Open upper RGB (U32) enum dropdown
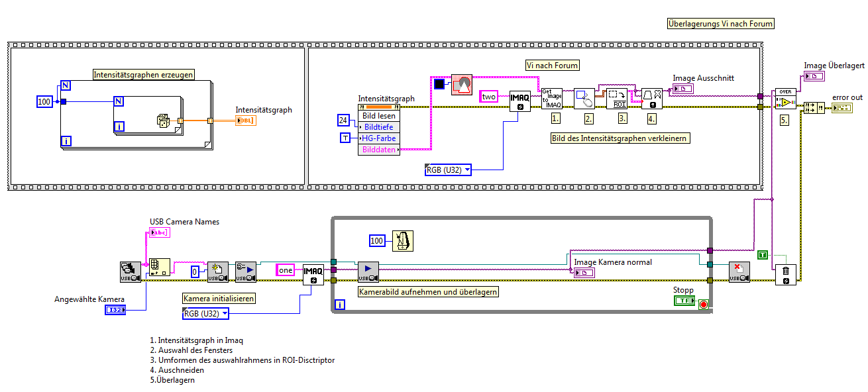 [x=449, y=170]
